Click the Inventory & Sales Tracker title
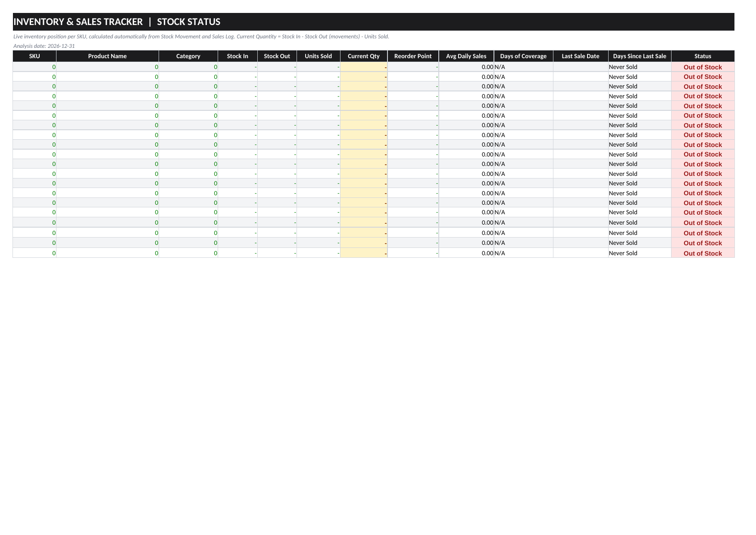 117,22
